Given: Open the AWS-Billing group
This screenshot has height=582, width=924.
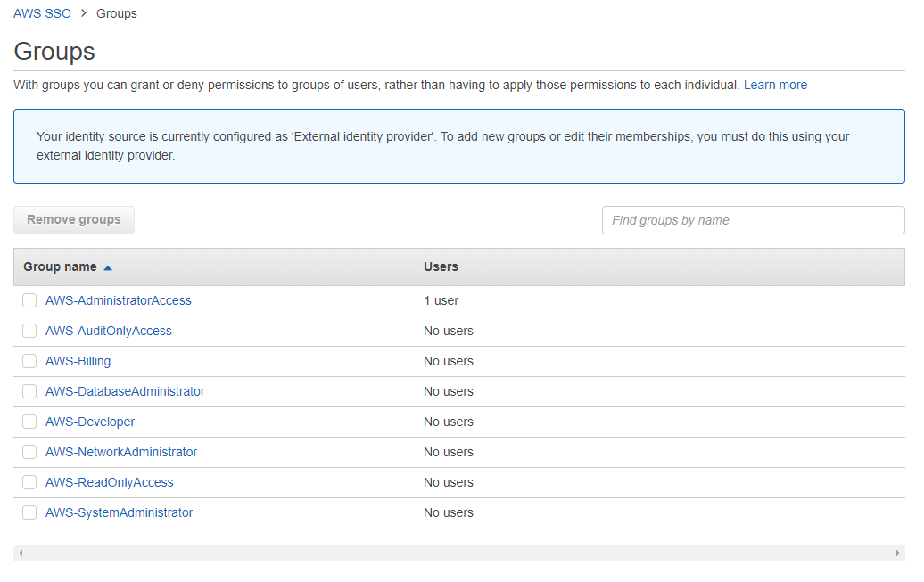Looking at the screenshot, I should tap(78, 361).
